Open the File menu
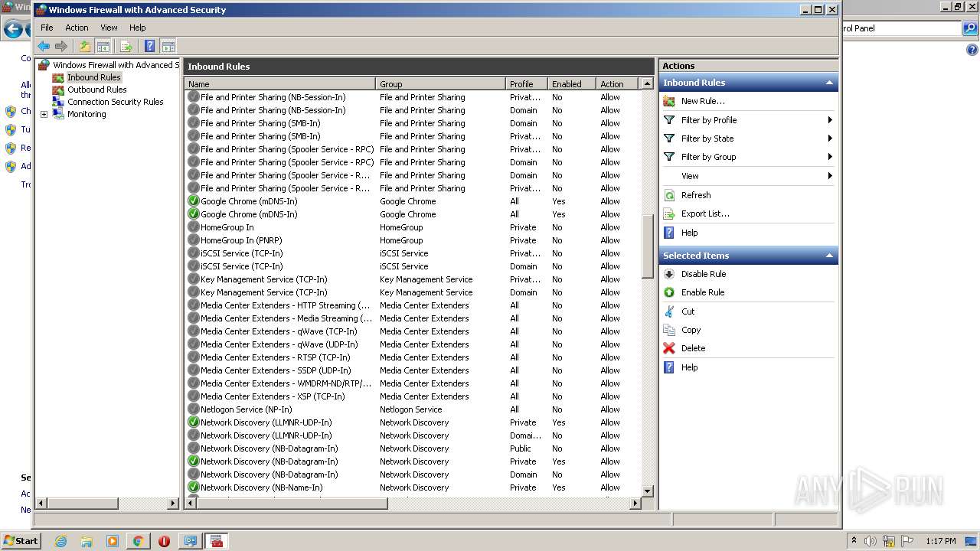Image resolution: width=980 pixels, height=551 pixels. coord(47,28)
